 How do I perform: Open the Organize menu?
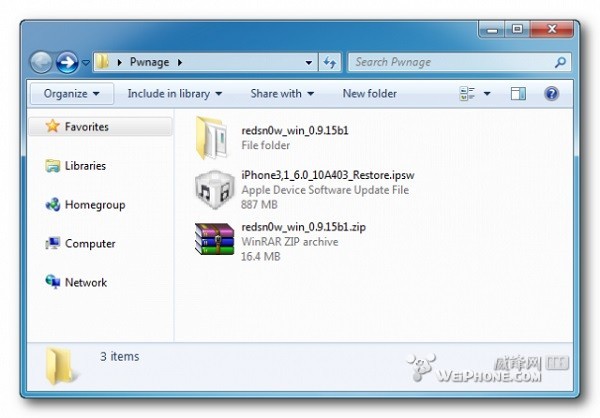[x=72, y=94]
